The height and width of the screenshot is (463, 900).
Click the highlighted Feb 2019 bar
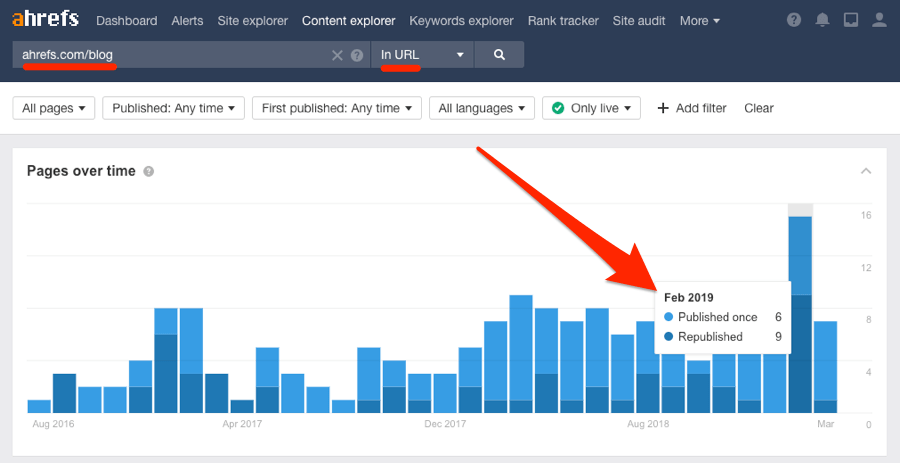click(800, 314)
